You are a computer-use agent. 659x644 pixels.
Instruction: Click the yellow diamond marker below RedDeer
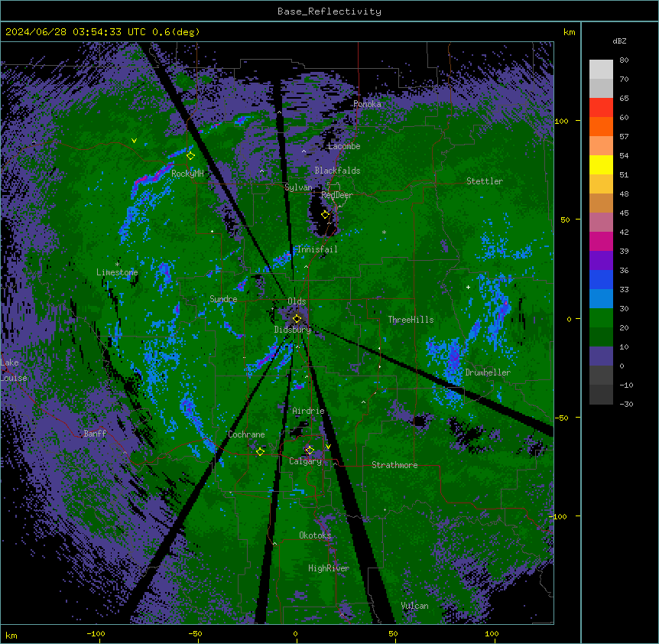325,215
